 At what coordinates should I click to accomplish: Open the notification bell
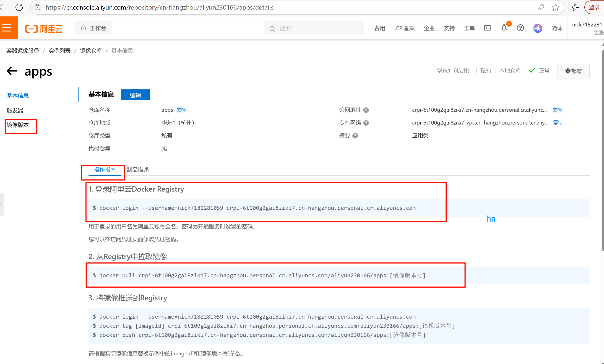(x=504, y=28)
